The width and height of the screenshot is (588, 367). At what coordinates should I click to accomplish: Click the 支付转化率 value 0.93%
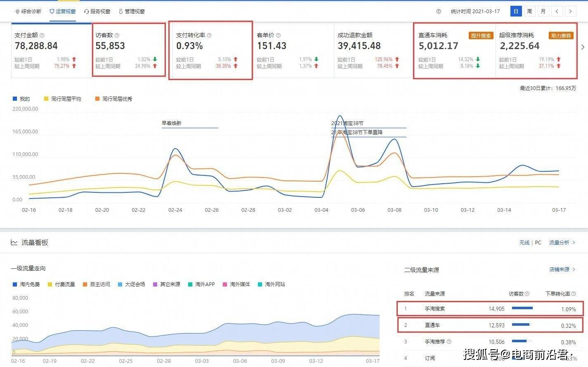(189, 46)
